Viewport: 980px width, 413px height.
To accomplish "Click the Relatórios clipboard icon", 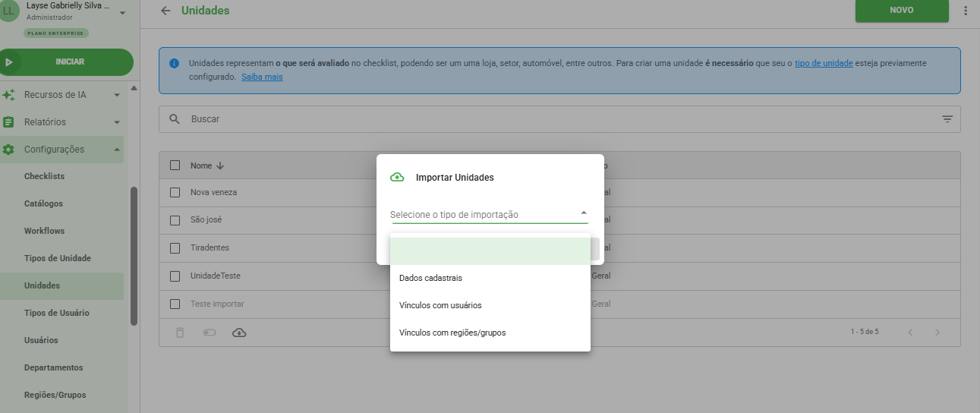I will click(9, 122).
